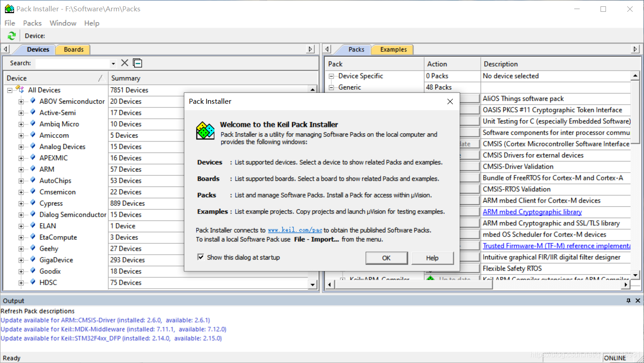Viewport: 644px width, 363px height.
Task: Collapse the Device Specific packs node
Action: click(x=331, y=76)
